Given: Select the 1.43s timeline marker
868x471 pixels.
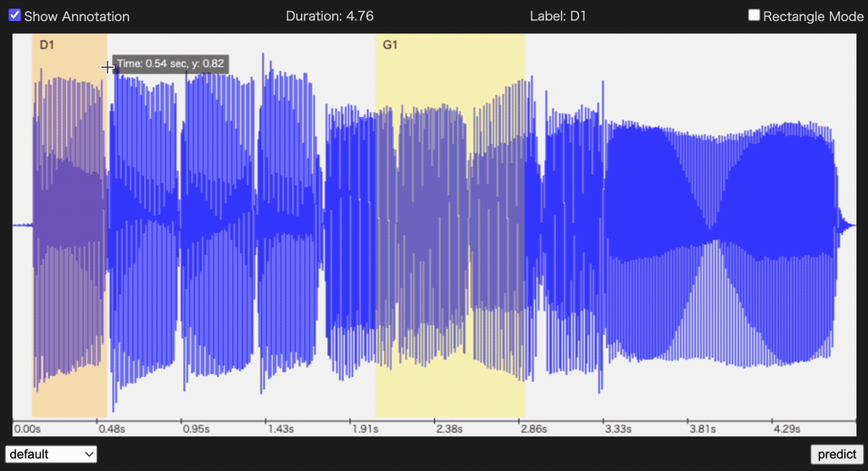Looking at the screenshot, I should [x=280, y=429].
